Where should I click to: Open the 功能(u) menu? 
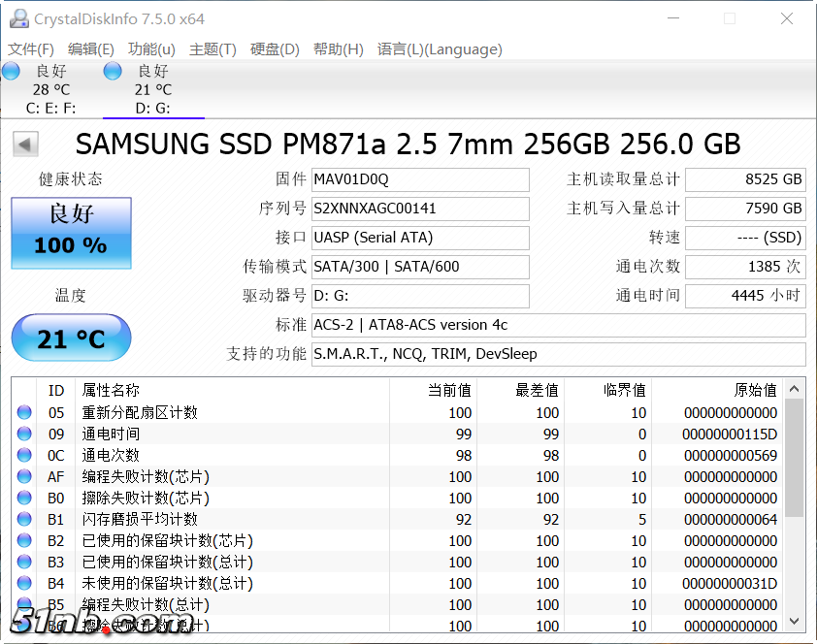[x=151, y=49]
